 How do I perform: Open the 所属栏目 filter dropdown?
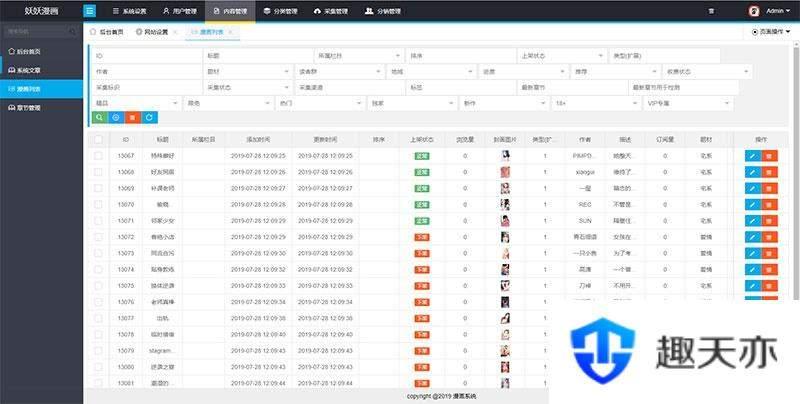pos(359,56)
